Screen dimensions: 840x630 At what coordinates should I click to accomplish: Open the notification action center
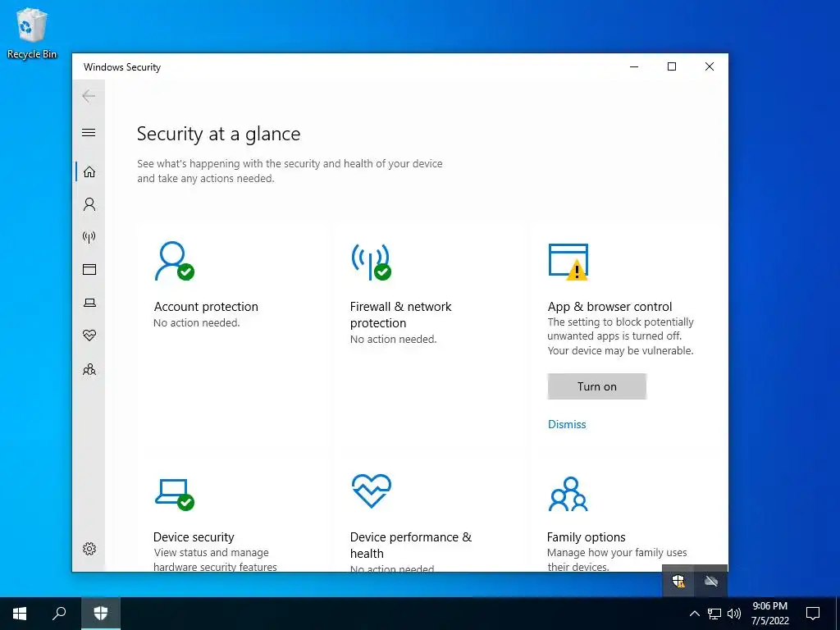click(813, 614)
